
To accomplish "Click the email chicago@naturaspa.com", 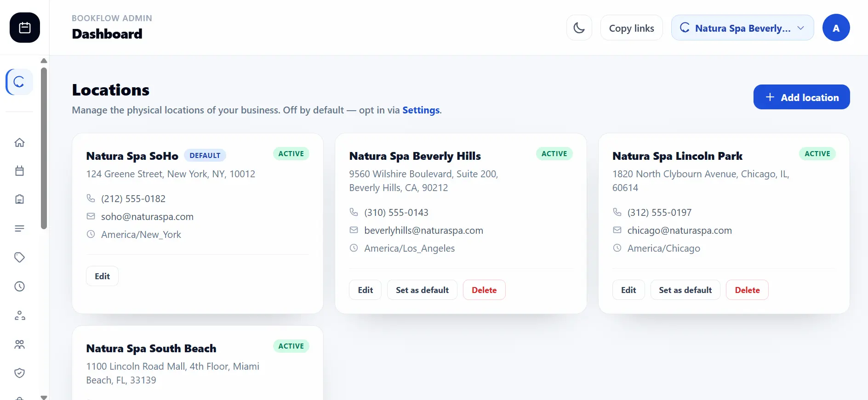I will (680, 231).
